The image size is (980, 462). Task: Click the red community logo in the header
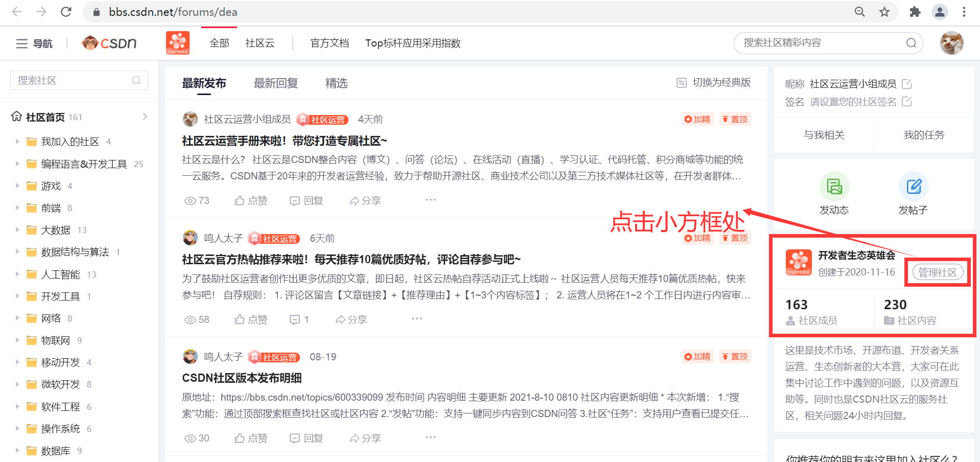(x=178, y=43)
